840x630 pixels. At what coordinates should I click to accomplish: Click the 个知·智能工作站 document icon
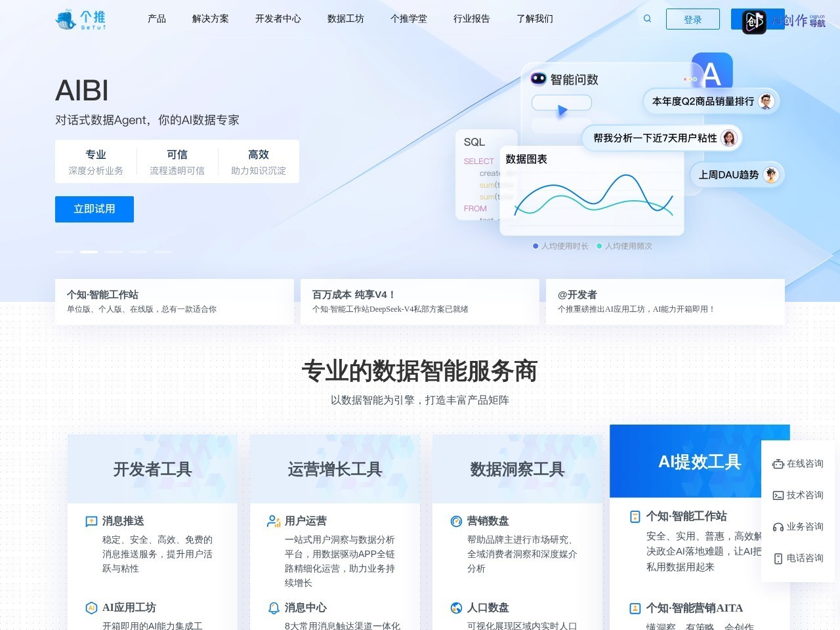coord(635,516)
